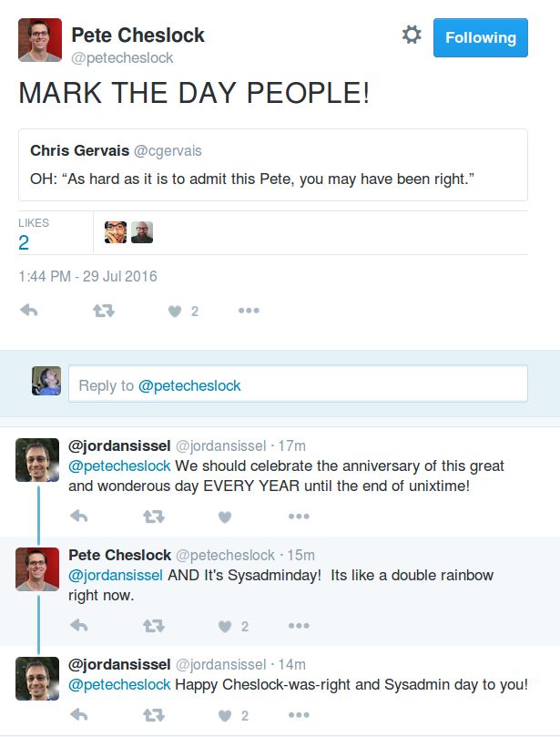The width and height of the screenshot is (560, 737).
Task: Retweet the Happy Cheslock-was-right tweet
Action: (x=154, y=715)
